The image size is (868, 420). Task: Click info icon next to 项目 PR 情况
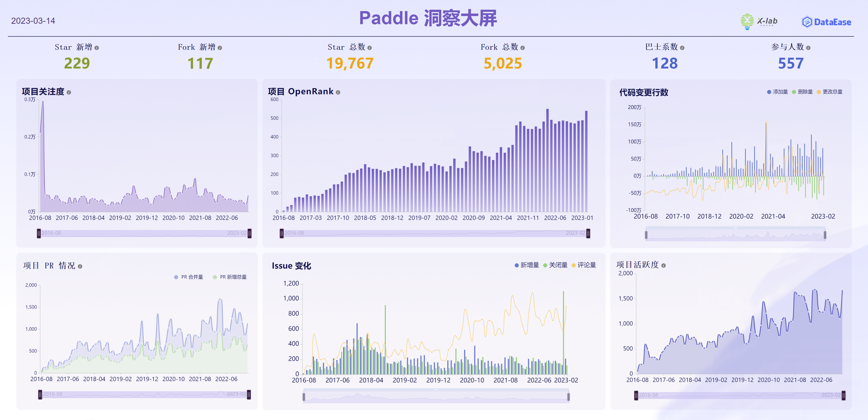click(80, 266)
